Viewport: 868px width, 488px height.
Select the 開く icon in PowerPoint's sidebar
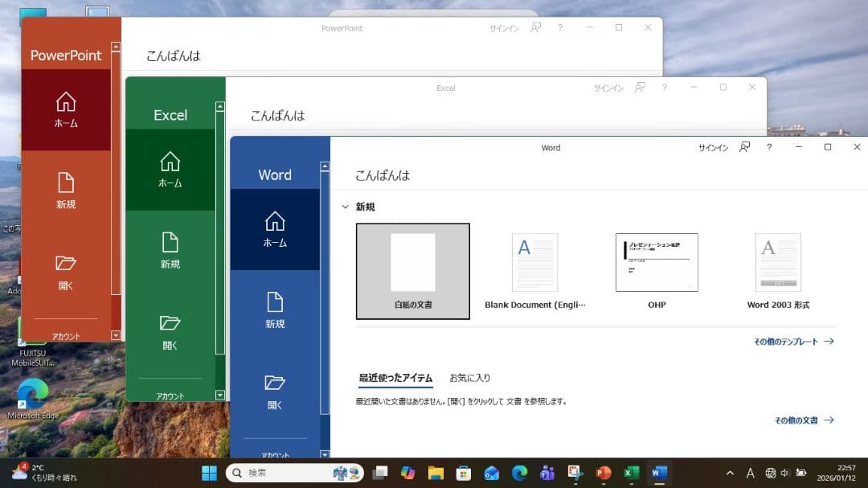67,273
